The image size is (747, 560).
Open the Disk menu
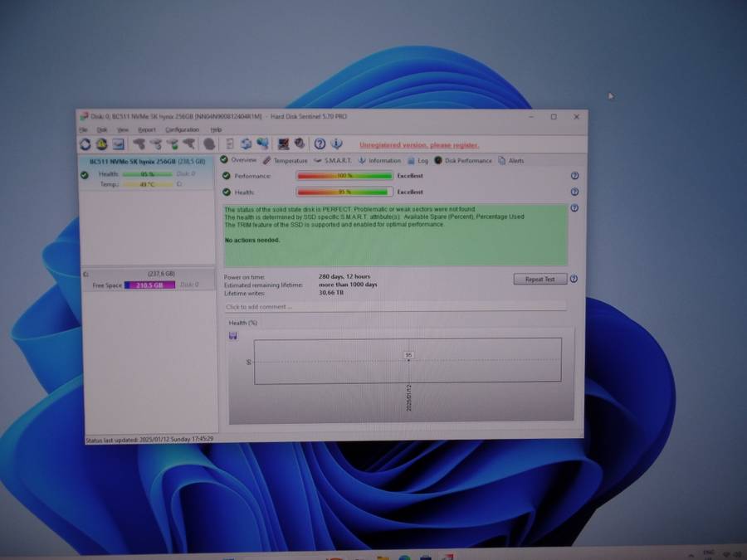[x=101, y=130]
